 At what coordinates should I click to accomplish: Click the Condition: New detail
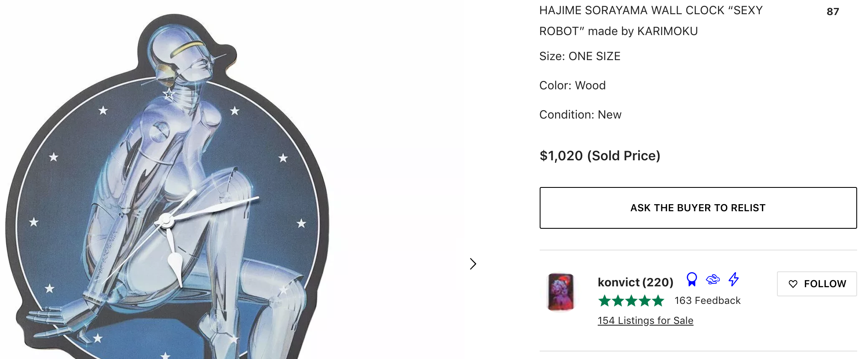click(x=580, y=114)
